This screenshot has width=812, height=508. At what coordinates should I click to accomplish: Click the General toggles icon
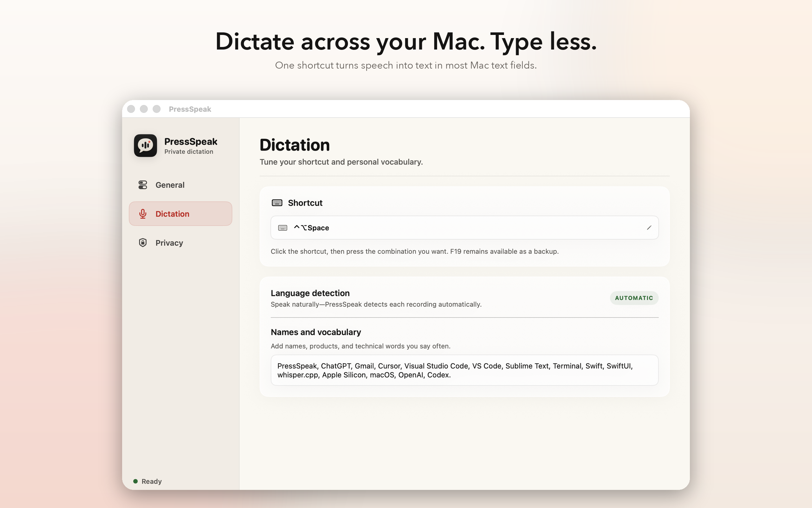(143, 185)
